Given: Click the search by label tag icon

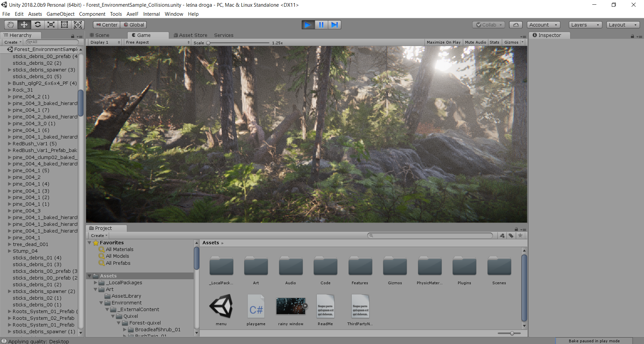Looking at the screenshot, I should point(511,236).
